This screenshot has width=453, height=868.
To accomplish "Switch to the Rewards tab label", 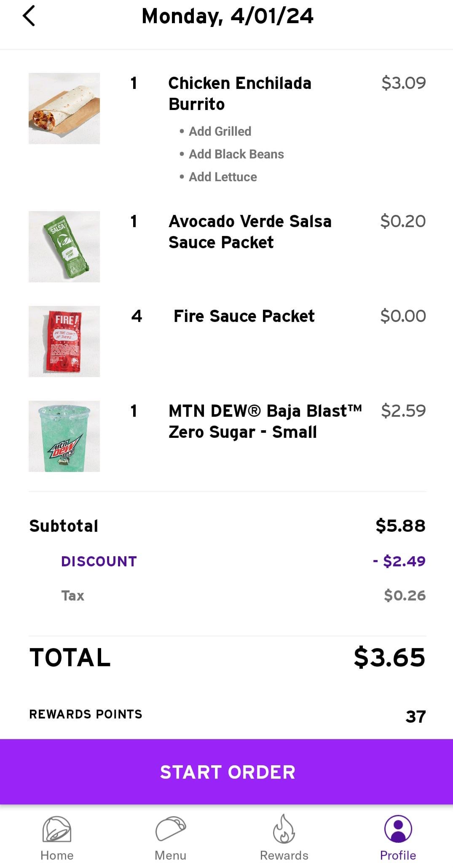I will point(284,855).
